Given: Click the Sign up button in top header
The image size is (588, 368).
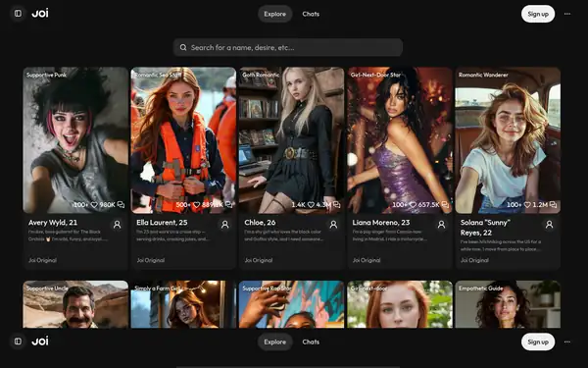Looking at the screenshot, I should pyautogui.click(x=538, y=14).
